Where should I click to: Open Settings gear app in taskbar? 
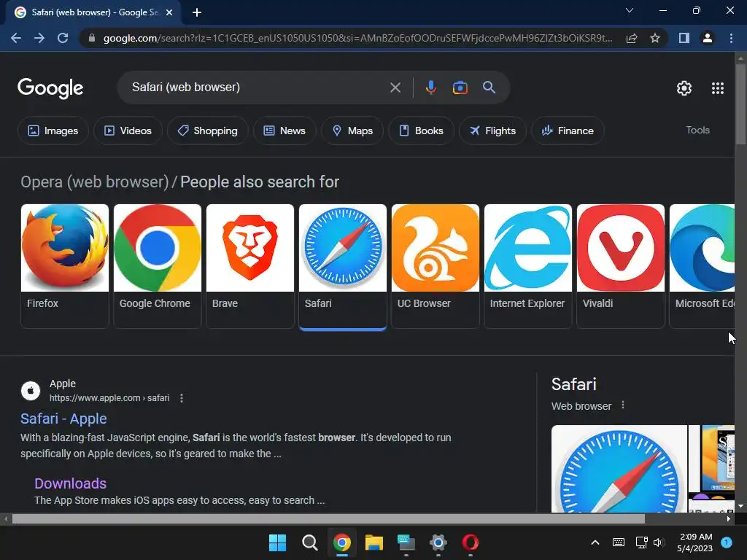click(x=438, y=542)
